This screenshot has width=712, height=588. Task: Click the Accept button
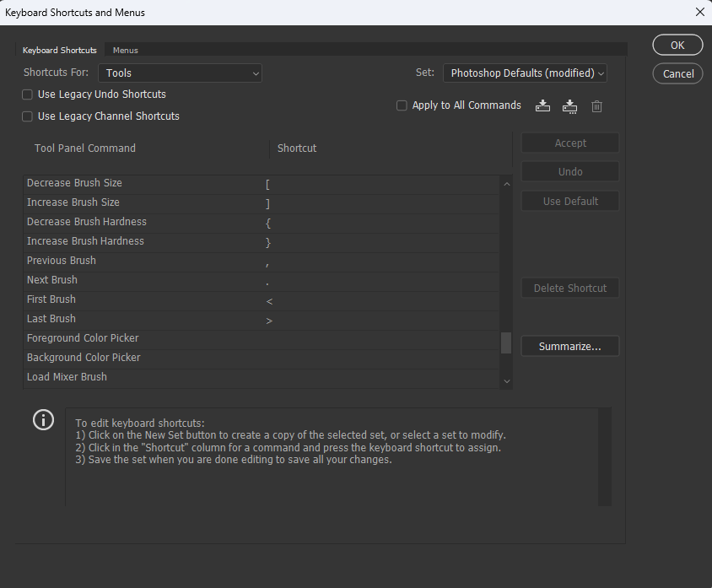pyautogui.click(x=569, y=143)
